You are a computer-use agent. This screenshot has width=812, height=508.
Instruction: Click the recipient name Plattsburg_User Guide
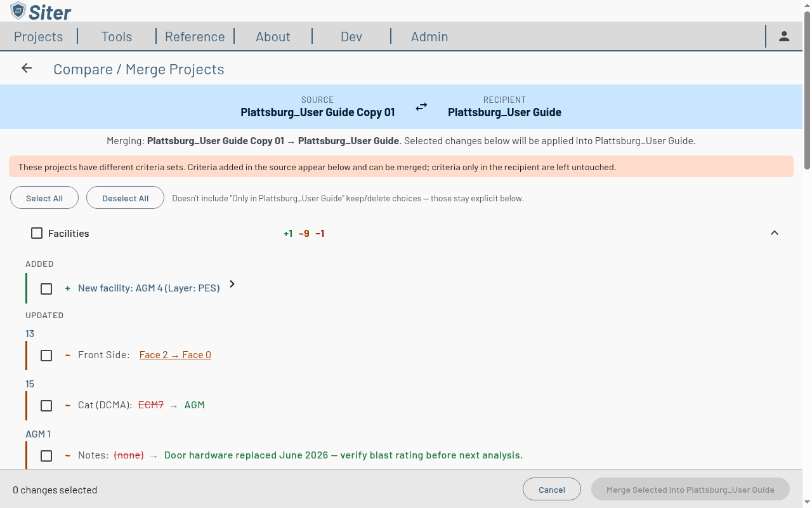504,112
